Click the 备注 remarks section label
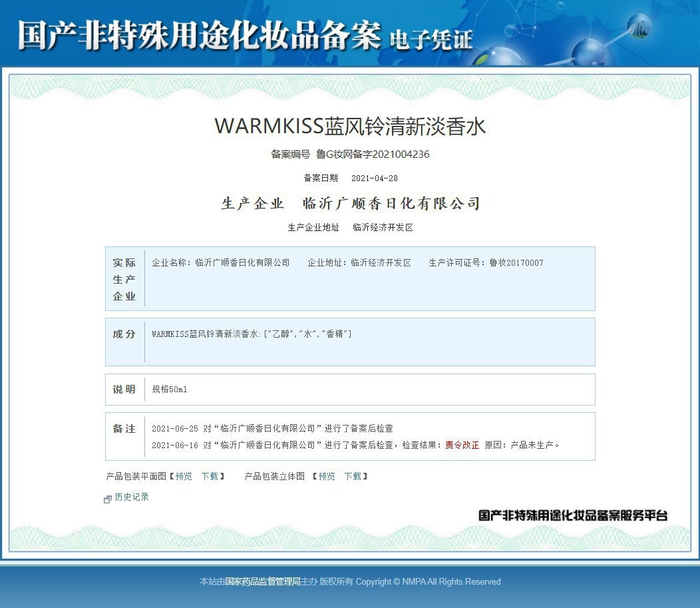700x608 pixels. click(124, 429)
